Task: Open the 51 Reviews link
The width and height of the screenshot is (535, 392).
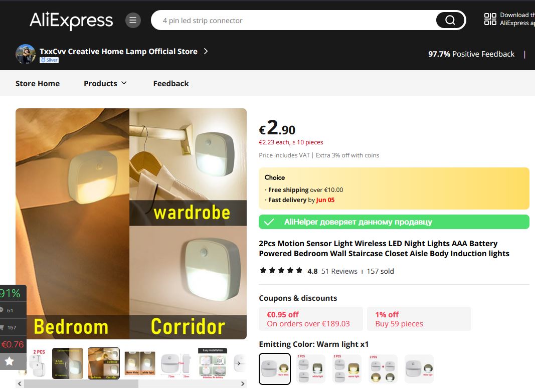Action: coord(339,271)
